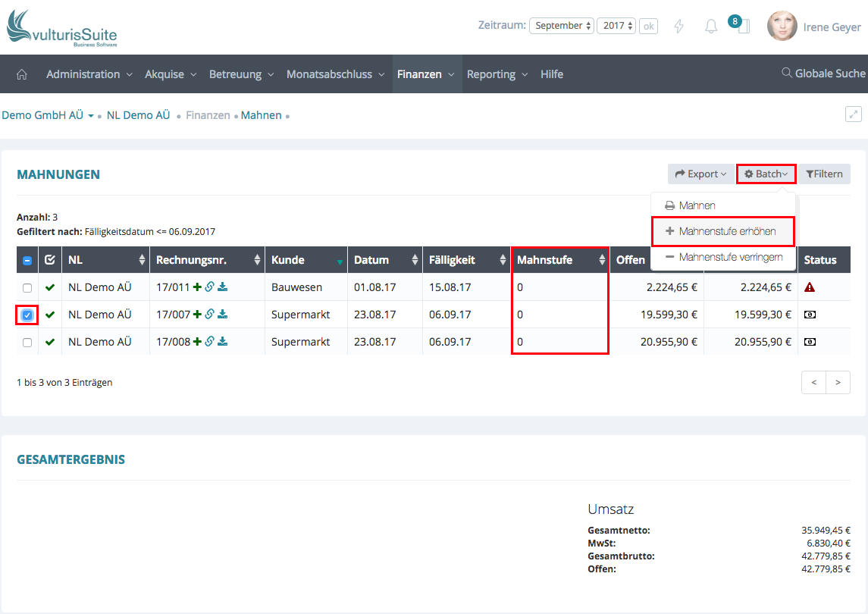
Task: Click the fullscreen expand icon
Action: point(854,114)
